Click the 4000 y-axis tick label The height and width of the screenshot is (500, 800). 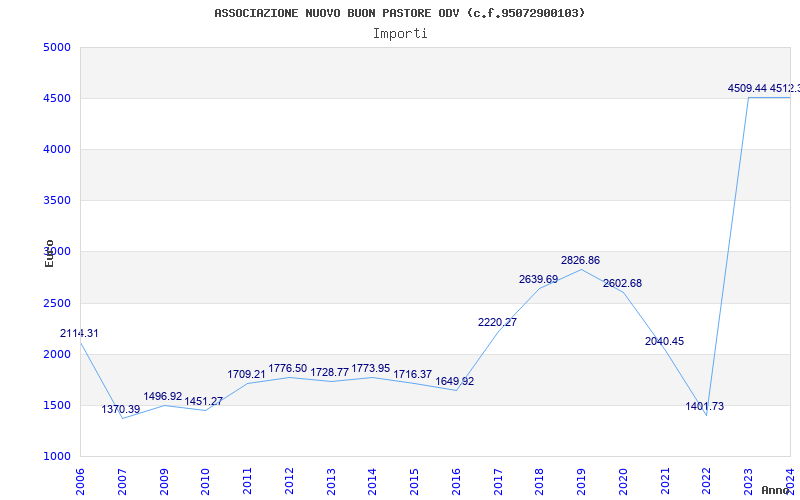click(x=57, y=149)
